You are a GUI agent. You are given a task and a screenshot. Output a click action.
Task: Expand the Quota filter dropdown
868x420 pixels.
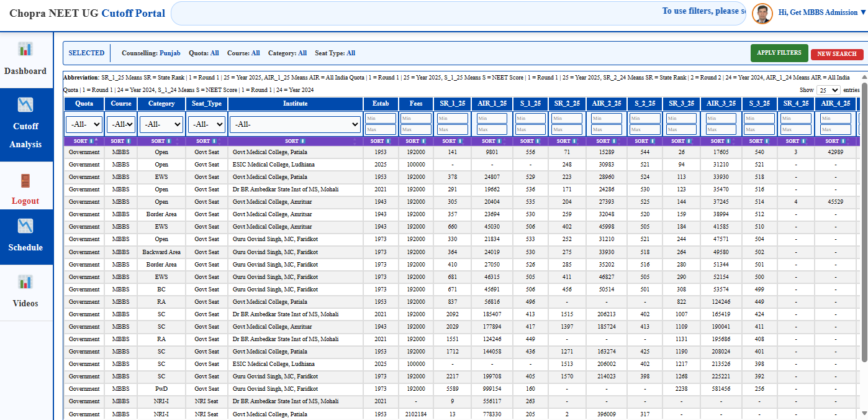click(x=84, y=124)
